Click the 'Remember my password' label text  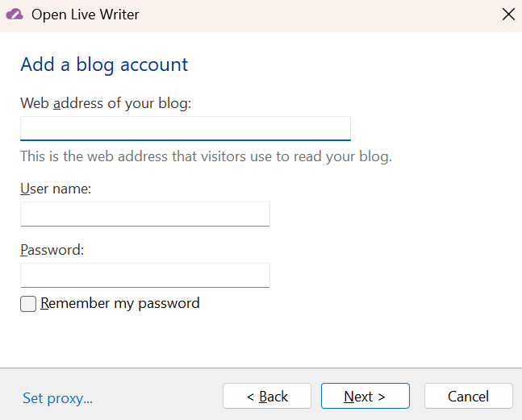120,304
